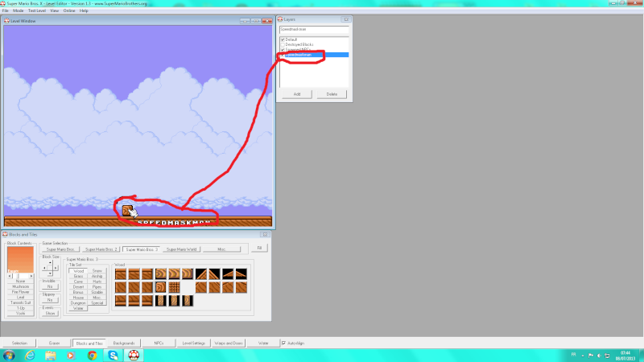Select the Special tile set
The height and width of the screenshot is (362, 644).
(x=97, y=303)
